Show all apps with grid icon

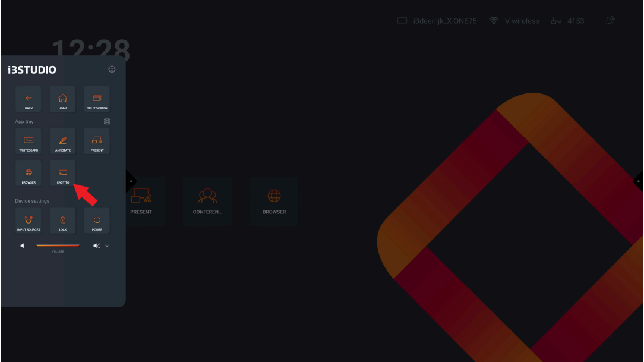(x=107, y=121)
